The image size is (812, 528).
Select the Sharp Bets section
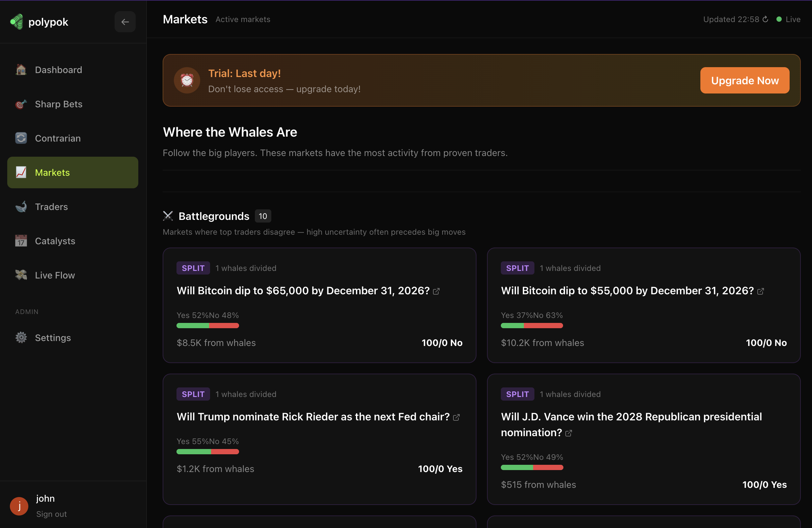[x=58, y=104]
